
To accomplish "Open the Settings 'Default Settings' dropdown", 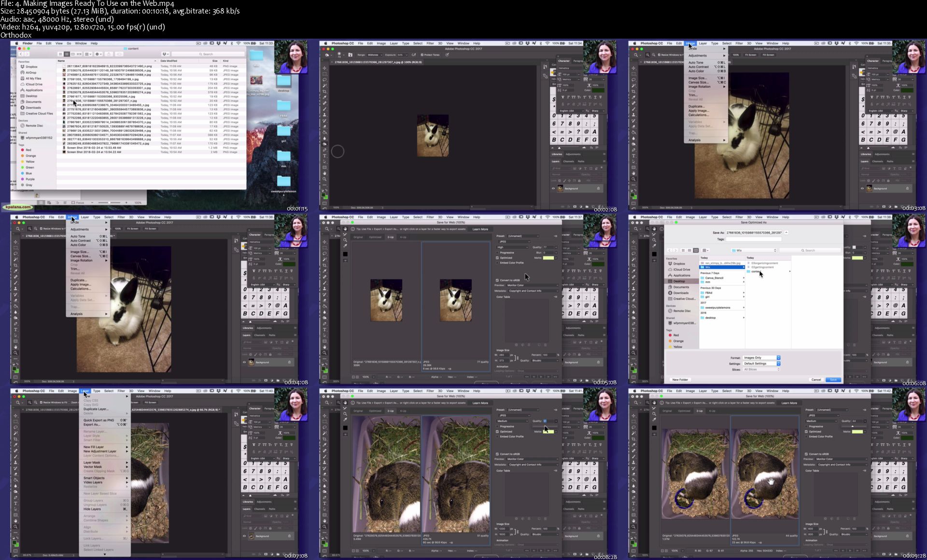I will (x=761, y=364).
